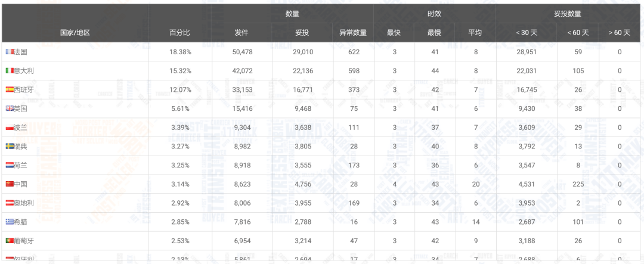Screen dimensions: 644x264
Task: Select the 希腊 country name
Action: click(20, 222)
